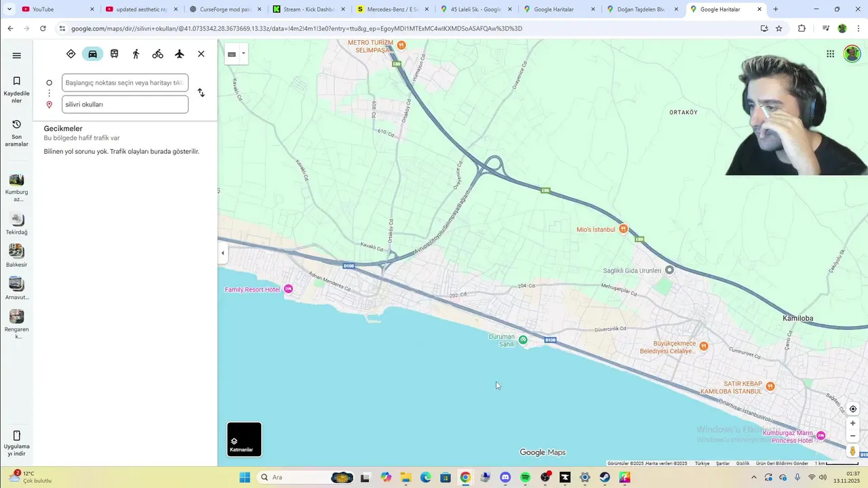The width and height of the screenshot is (868, 488).
Task: Open the Google Maps hamburger menu
Action: point(16,56)
